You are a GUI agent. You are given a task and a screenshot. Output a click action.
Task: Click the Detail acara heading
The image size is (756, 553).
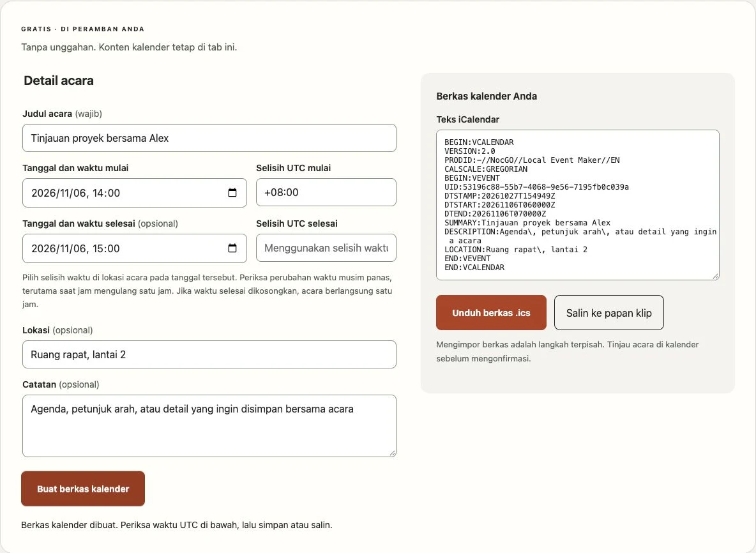59,80
